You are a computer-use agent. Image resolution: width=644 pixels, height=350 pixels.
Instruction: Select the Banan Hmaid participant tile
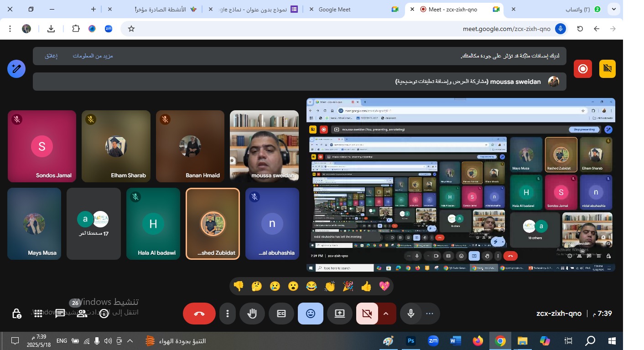click(190, 146)
